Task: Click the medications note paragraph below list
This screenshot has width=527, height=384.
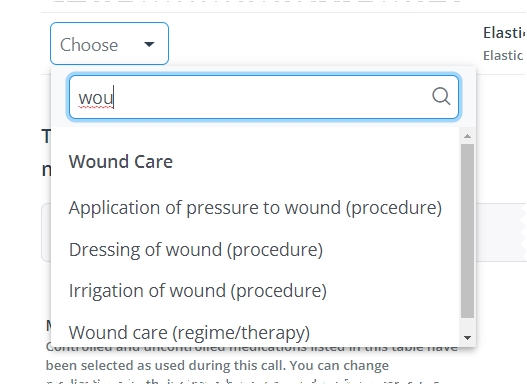Action: (x=235, y=365)
